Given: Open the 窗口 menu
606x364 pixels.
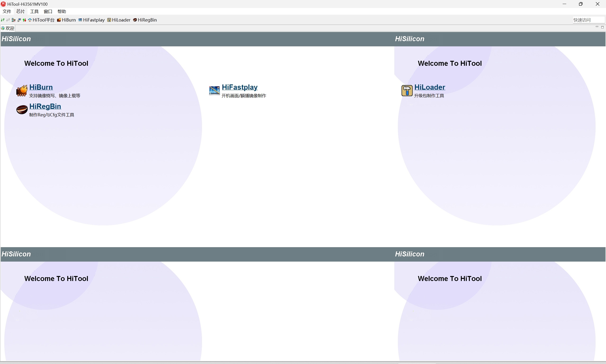Looking at the screenshot, I should [x=48, y=12].
